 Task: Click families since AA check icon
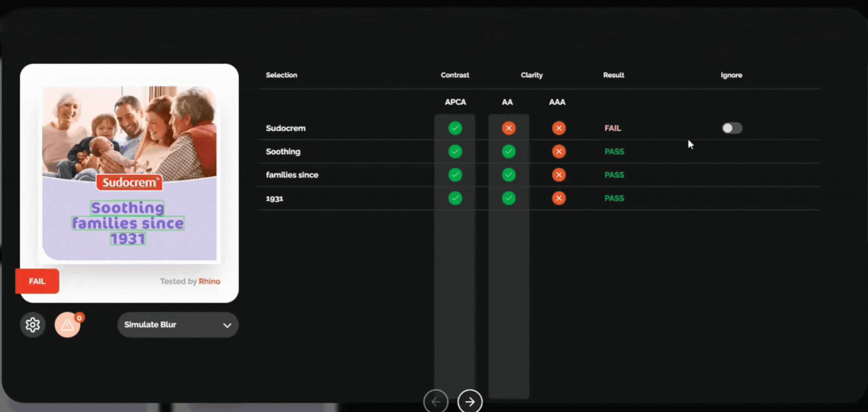509,175
